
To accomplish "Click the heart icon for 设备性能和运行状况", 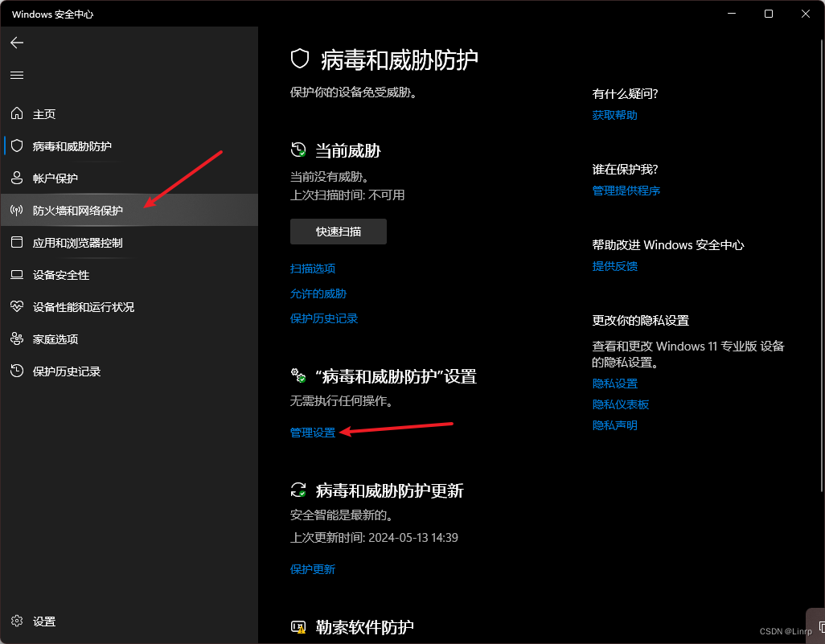I will (17, 306).
